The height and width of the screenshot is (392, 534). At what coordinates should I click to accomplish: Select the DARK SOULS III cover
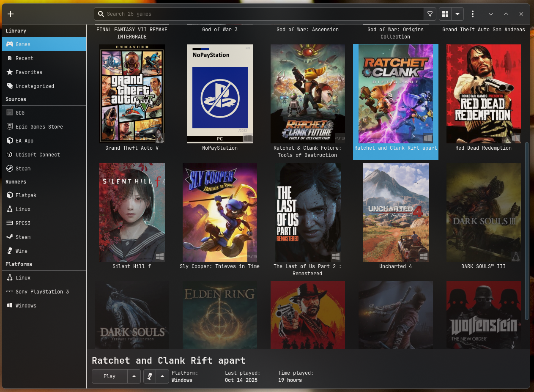tap(484, 212)
